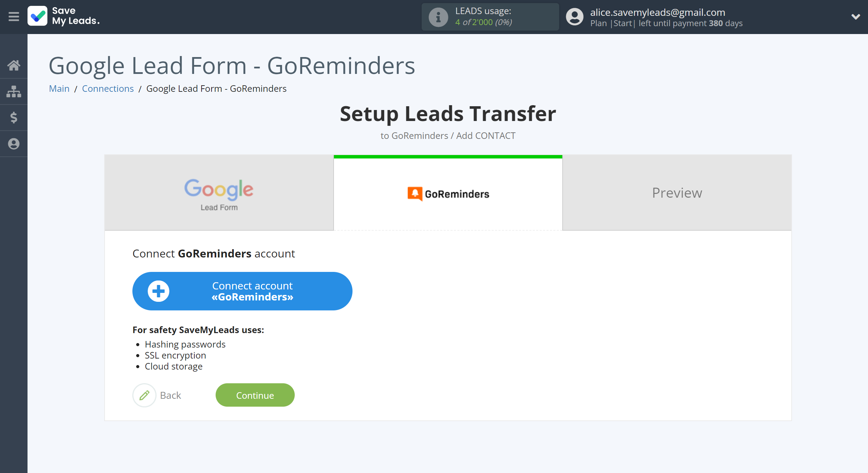Click Connect account GoReminders button

pyautogui.click(x=242, y=291)
